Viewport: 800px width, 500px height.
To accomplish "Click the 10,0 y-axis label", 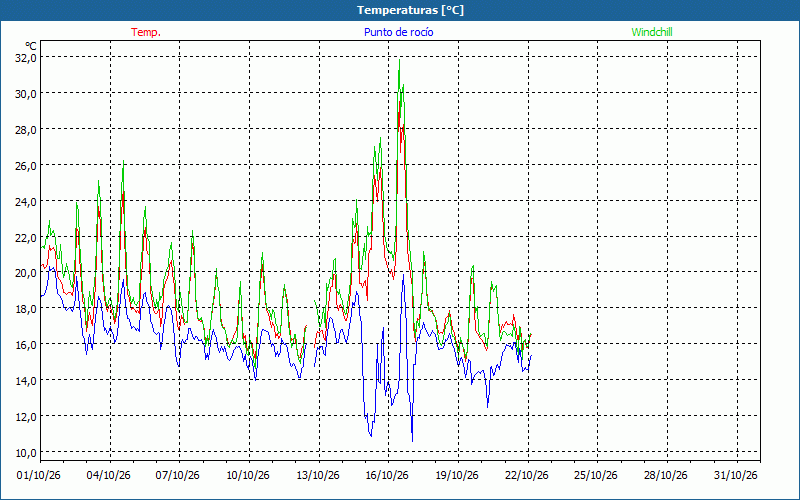I will click(x=26, y=453).
